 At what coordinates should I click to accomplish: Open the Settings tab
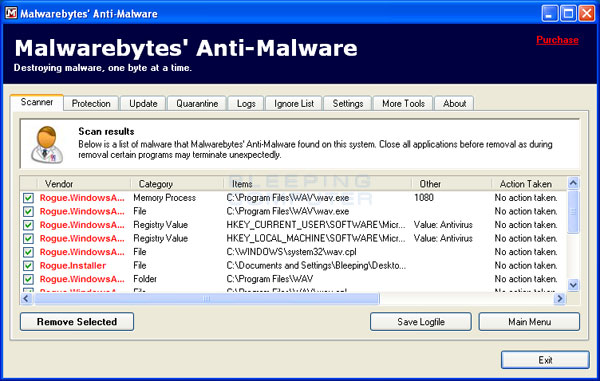[348, 104]
